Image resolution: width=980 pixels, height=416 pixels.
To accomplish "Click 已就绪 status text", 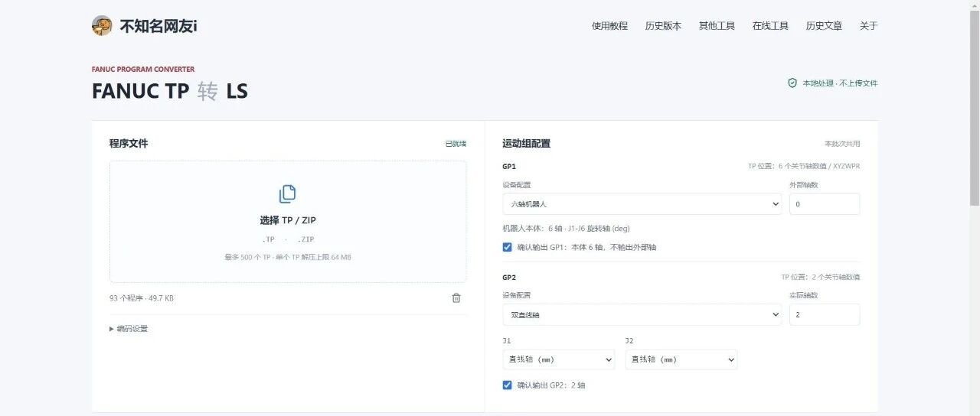I will click(456, 144).
